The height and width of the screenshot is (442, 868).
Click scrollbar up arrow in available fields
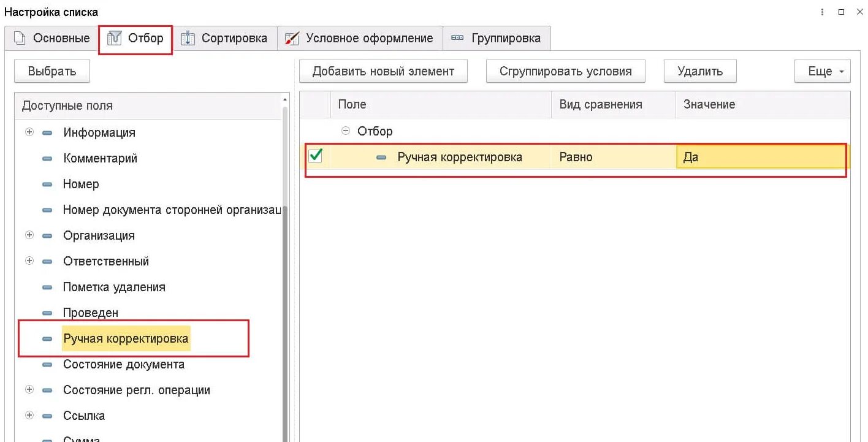click(x=285, y=99)
